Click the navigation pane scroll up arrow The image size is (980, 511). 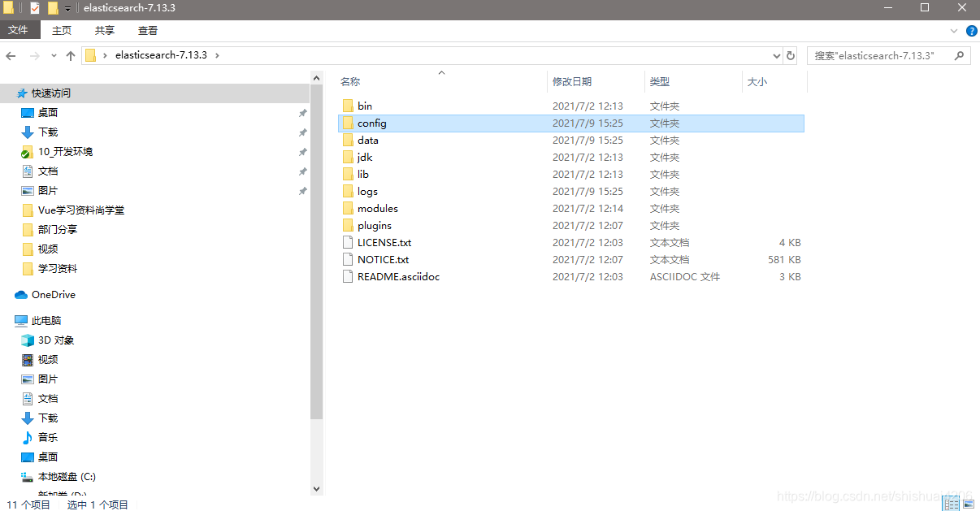(317, 76)
